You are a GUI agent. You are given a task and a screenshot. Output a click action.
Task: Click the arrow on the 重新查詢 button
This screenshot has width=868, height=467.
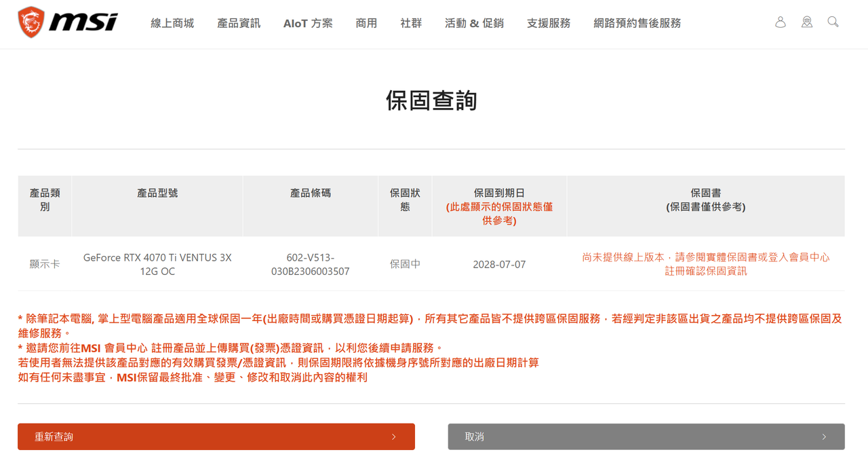pos(394,437)
